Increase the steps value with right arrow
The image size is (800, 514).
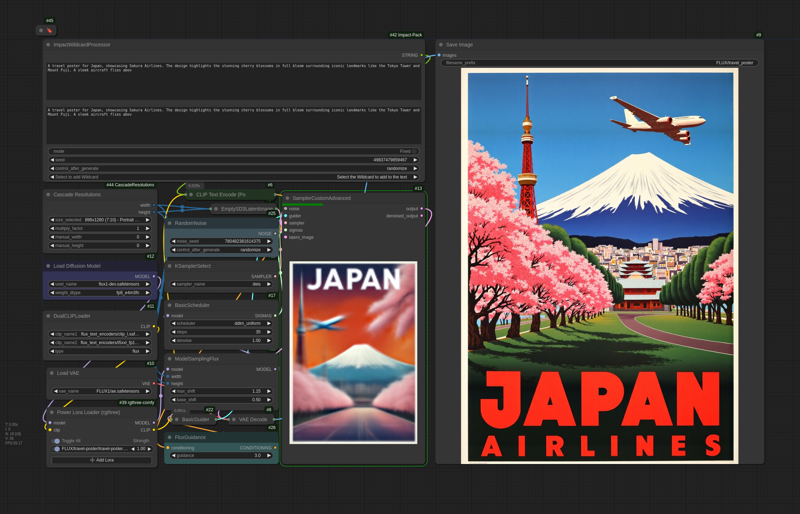pos(270,332)
